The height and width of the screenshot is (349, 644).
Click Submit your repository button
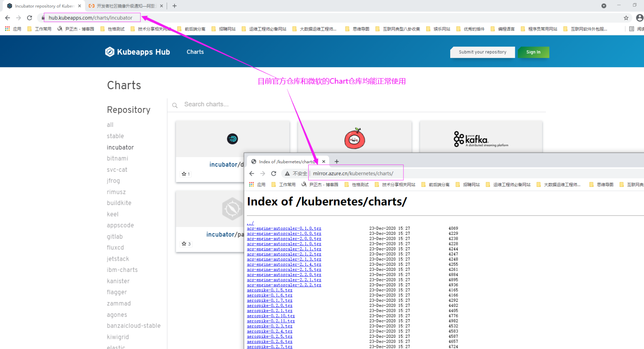[x=482, y=52]
